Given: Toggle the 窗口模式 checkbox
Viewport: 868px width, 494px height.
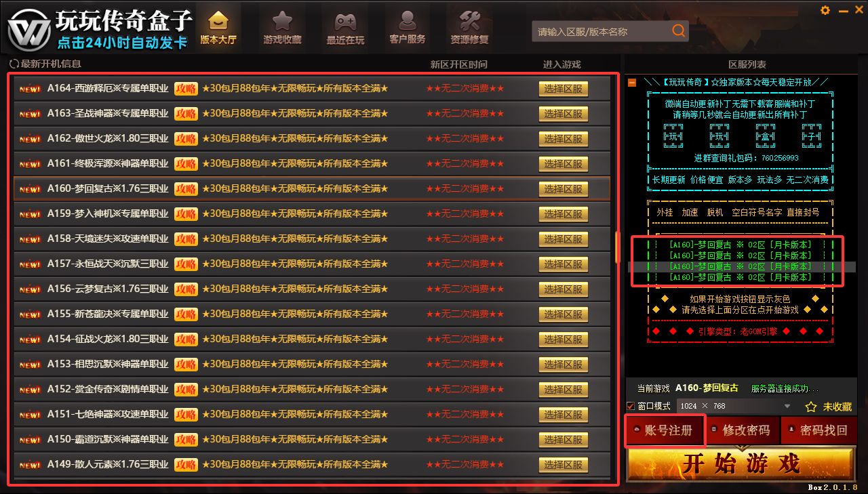Looking at the screenshot, I should 631,406.
